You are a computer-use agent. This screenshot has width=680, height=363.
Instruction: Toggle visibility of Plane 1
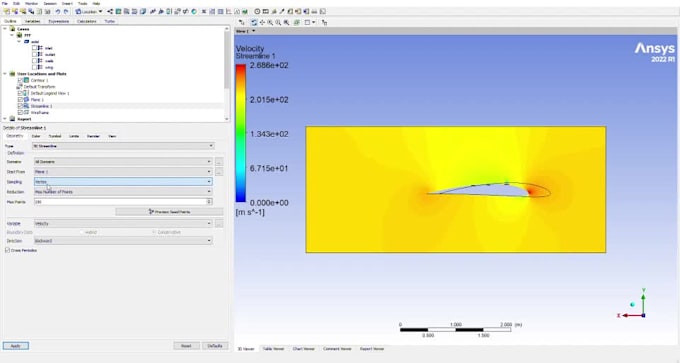point(20,100)
